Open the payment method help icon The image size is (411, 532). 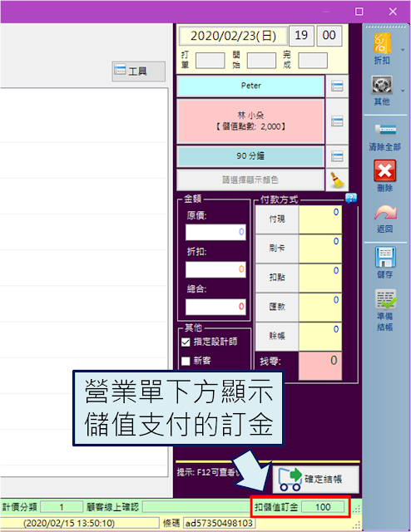351,198
